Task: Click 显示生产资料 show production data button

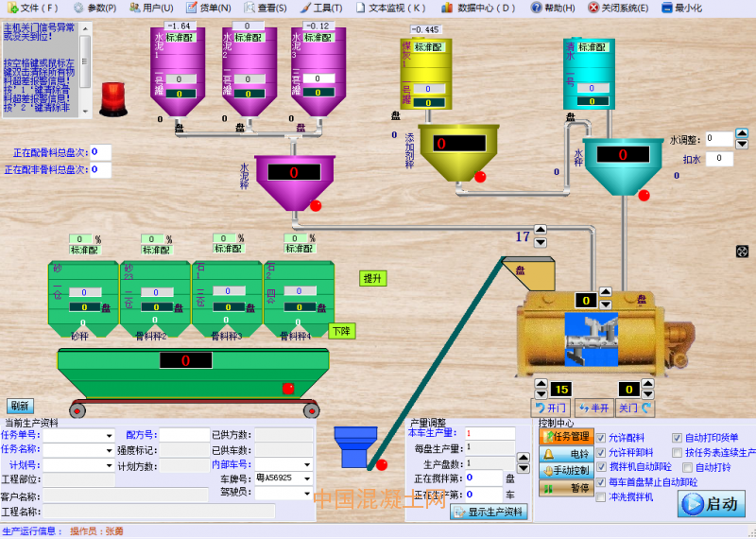Action: [489, 512]
